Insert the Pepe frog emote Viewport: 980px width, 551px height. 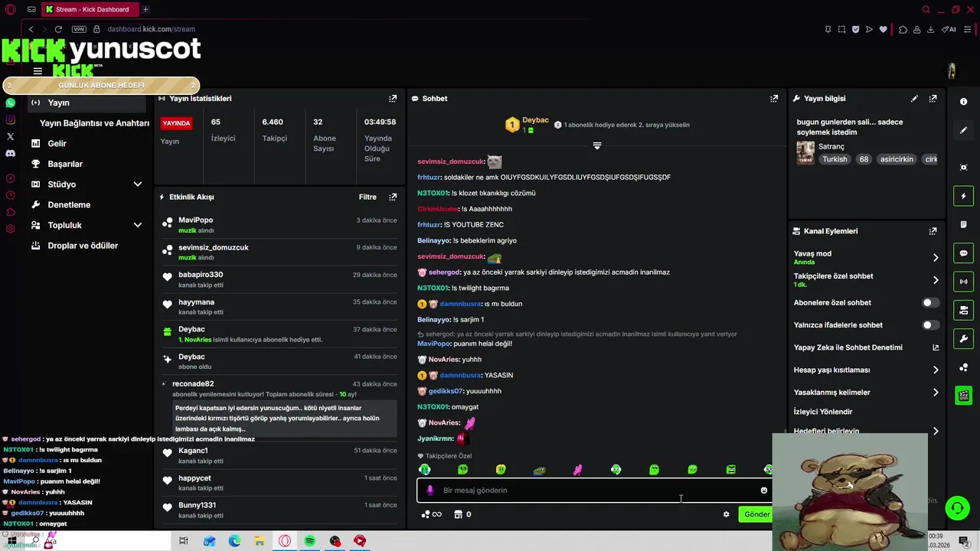coord(539,470)
